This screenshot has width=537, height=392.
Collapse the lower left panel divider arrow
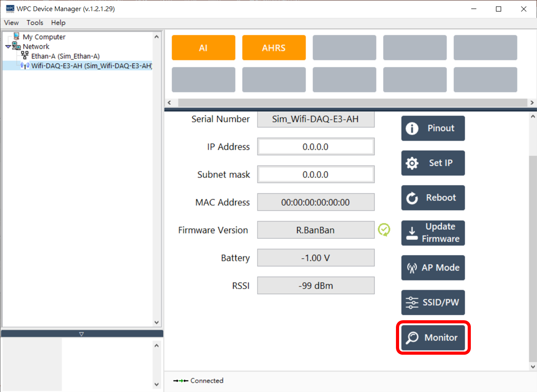pyautogui.click(x=81, y=334)
